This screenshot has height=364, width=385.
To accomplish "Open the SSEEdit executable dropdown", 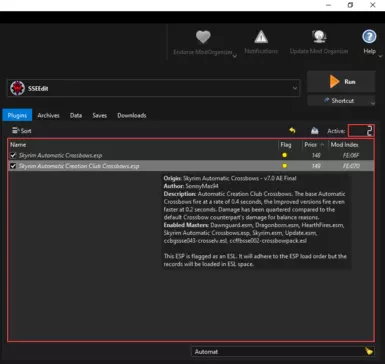I will (153, 88).
